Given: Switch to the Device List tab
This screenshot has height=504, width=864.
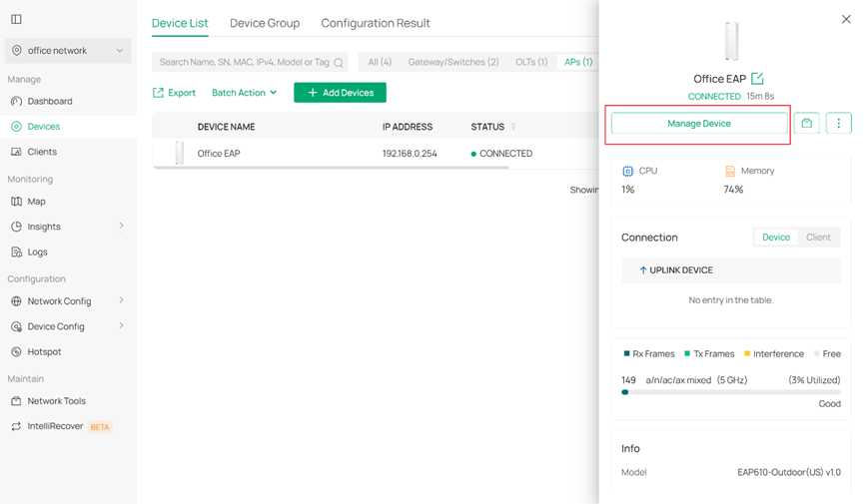Looking at the screenshot, I should click(180, 23).
